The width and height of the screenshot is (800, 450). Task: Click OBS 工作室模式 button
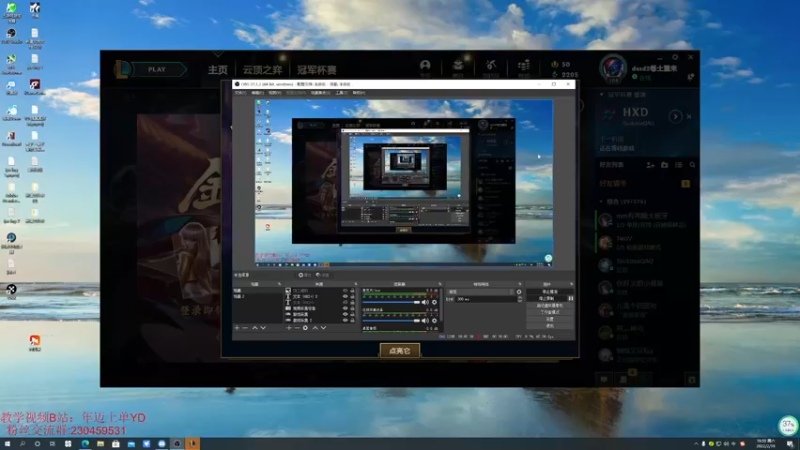click(550, 312)
